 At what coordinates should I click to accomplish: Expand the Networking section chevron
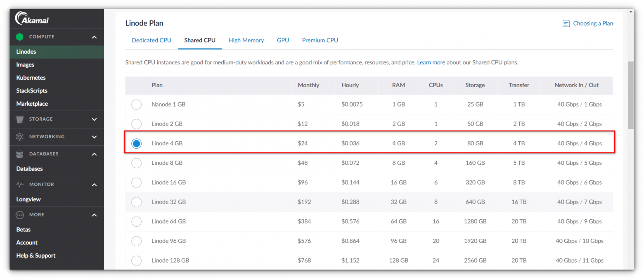[x=94, y=137]
